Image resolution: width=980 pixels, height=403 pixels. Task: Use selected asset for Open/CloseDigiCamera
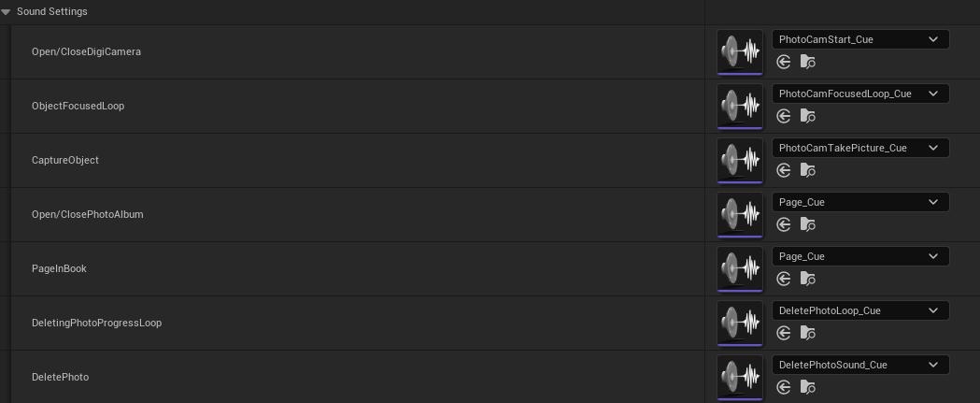[784, 62]
